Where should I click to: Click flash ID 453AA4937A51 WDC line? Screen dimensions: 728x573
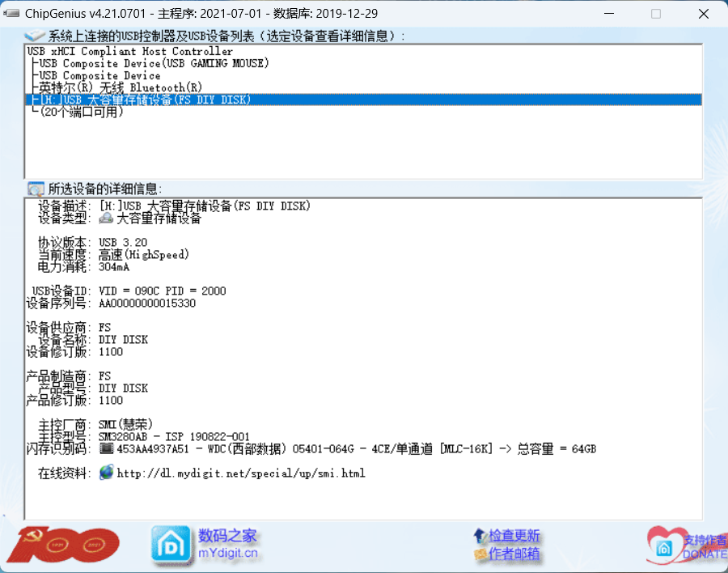tap(357, 449)
